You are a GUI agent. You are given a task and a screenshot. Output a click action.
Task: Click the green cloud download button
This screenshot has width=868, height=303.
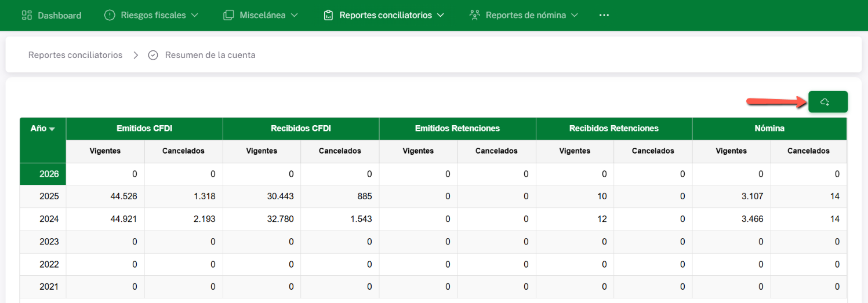(827, 102)
